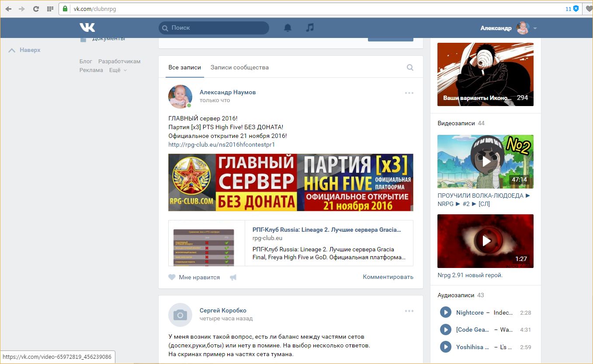
Task: Play the Nightcore audio track
Action: [445, 312]
